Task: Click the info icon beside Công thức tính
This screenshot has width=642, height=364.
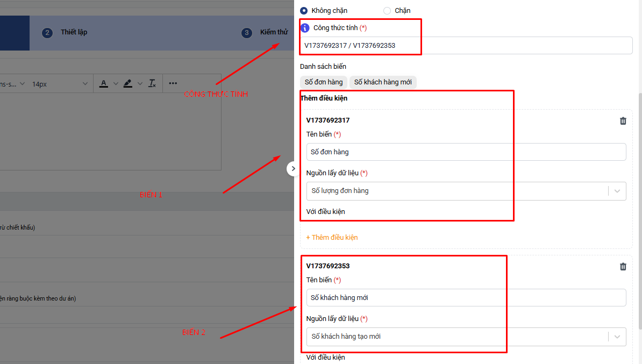Action: point(305,28)
